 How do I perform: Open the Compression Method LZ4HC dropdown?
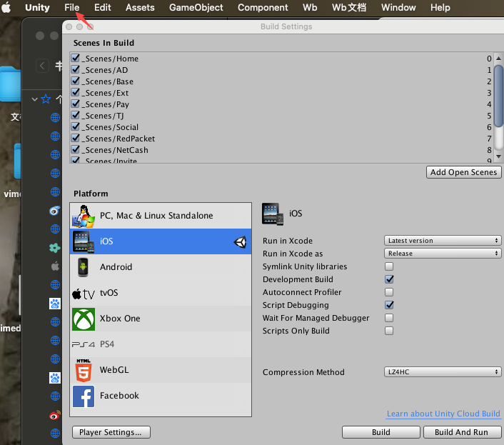[x=443, y=372]
